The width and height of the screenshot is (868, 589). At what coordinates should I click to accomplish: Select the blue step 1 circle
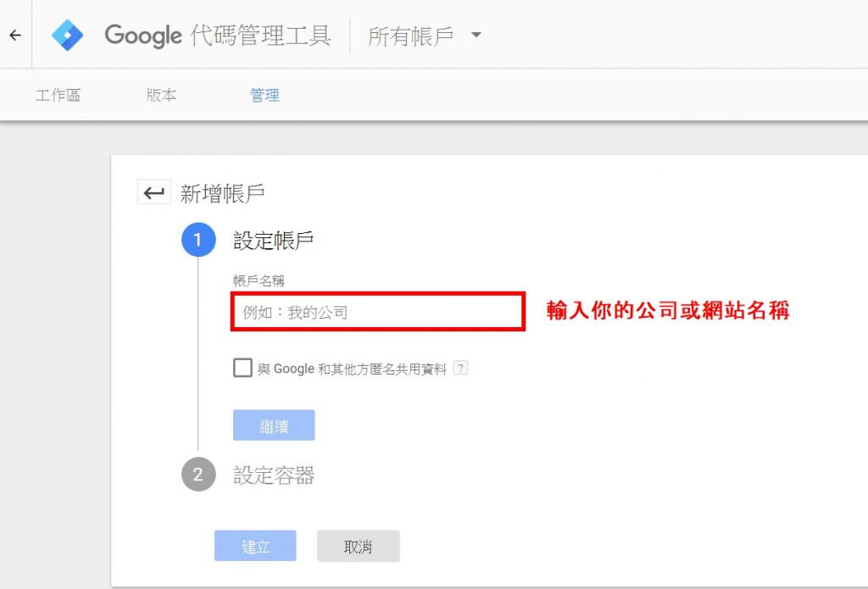198,240
